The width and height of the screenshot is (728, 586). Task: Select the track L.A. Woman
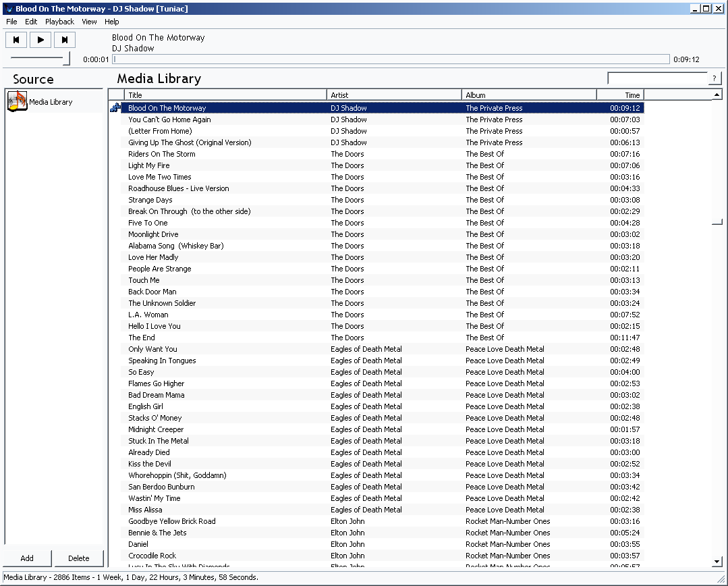(x=383, y=315)
